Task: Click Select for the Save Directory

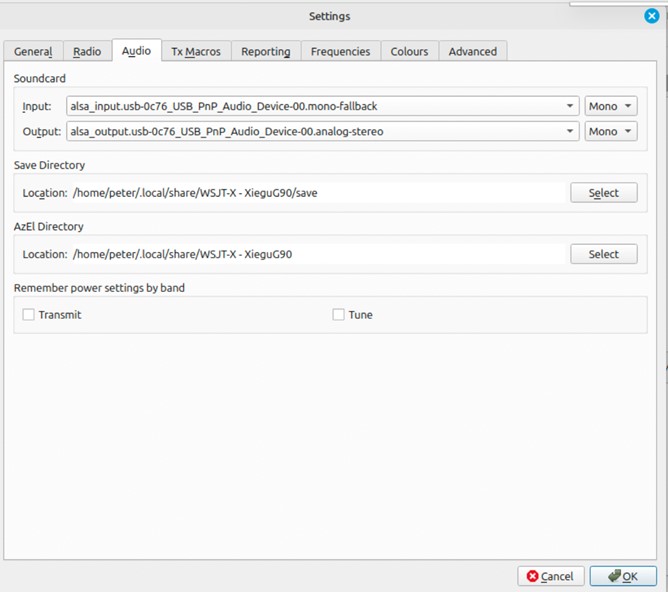Action: click(604, 193)
